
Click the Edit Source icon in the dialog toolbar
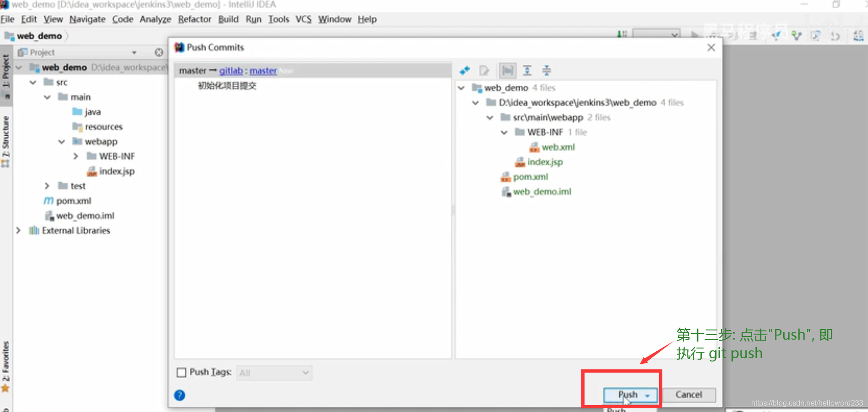pos(484,70)
